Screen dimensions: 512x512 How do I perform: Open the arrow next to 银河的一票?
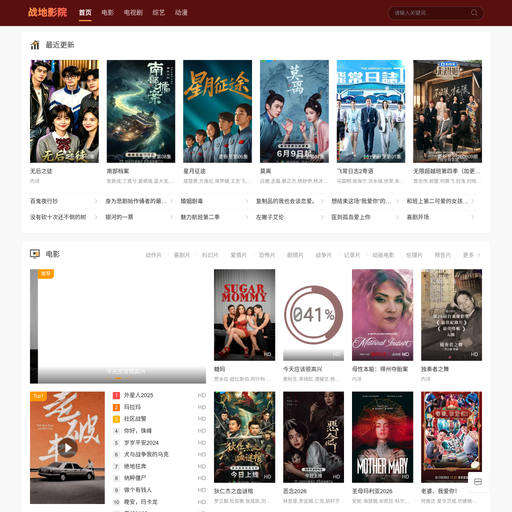point(171,217)
